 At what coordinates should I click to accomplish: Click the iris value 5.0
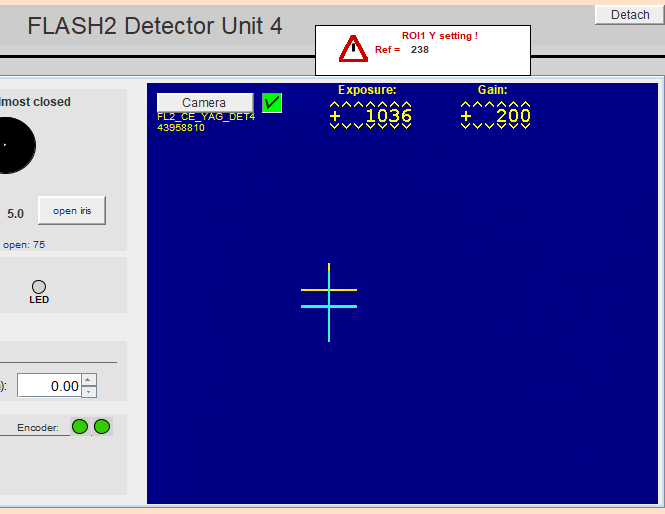[x=15, y=214]
